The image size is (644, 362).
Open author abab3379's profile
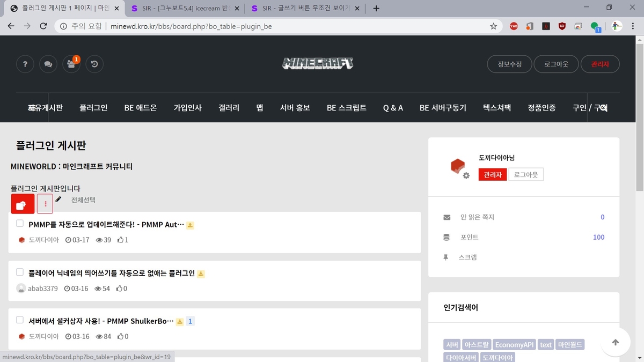43,289
